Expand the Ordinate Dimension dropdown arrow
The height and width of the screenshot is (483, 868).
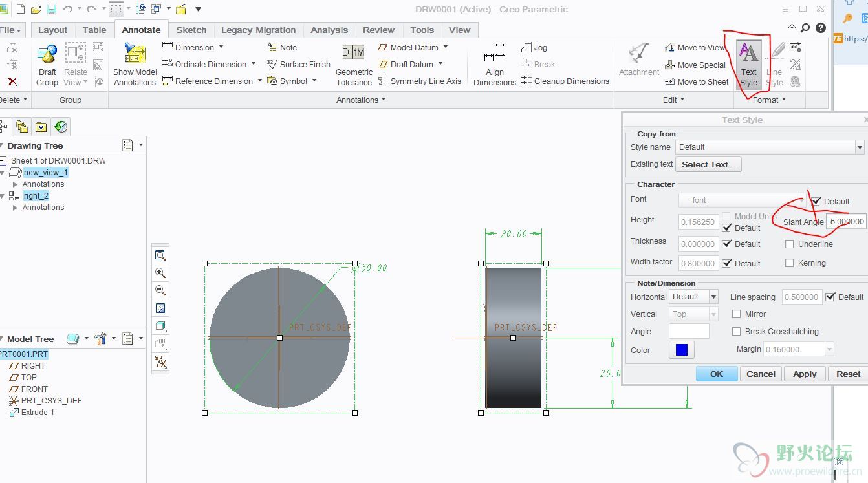pos(254,64)
